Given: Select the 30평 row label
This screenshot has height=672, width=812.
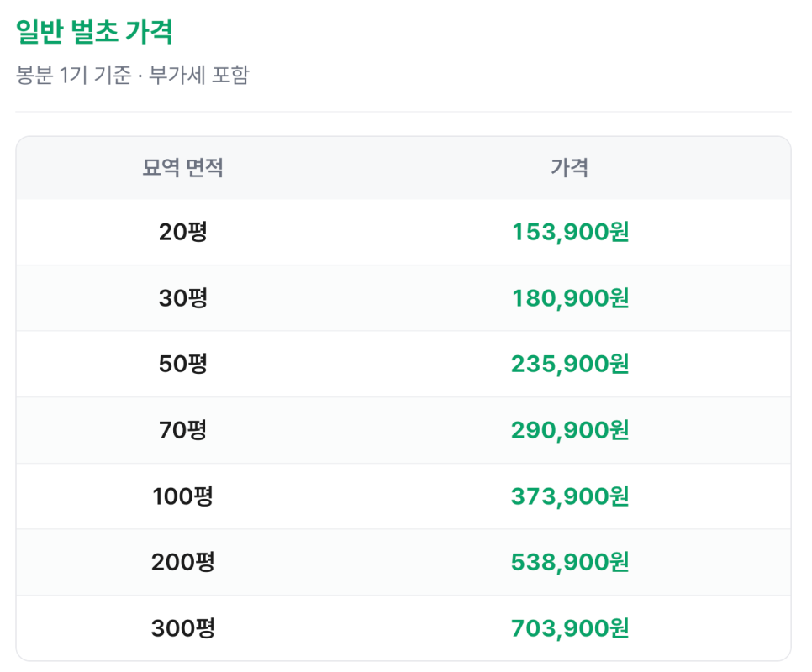Looking at the screenshot, I should [182, 298].
